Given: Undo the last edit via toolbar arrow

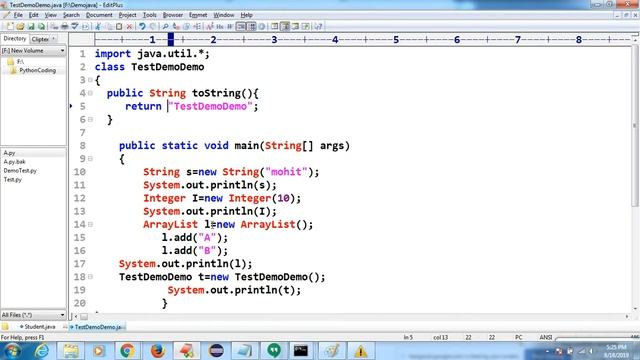Looking at the screenshot, I should click(142, 27).
